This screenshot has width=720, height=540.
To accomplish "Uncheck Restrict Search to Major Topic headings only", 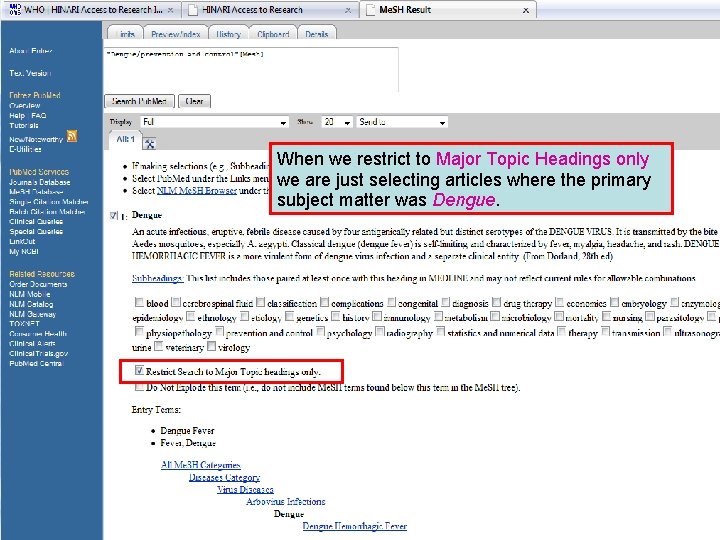I will pyautogui.click(x=139, y=371).
